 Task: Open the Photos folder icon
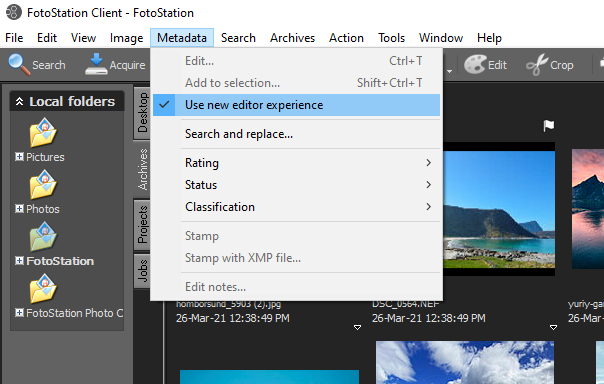click(43, 185)
